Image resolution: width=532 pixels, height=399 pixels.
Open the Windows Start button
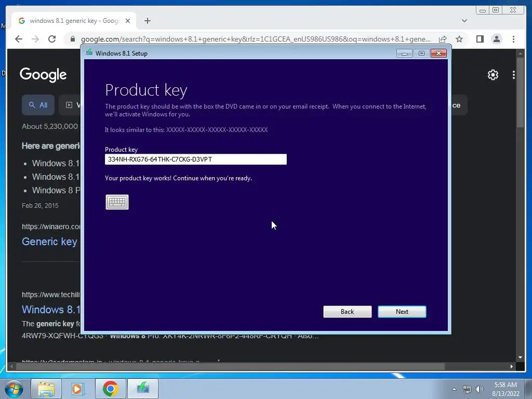pyautogui.click(x=14, y=389)
